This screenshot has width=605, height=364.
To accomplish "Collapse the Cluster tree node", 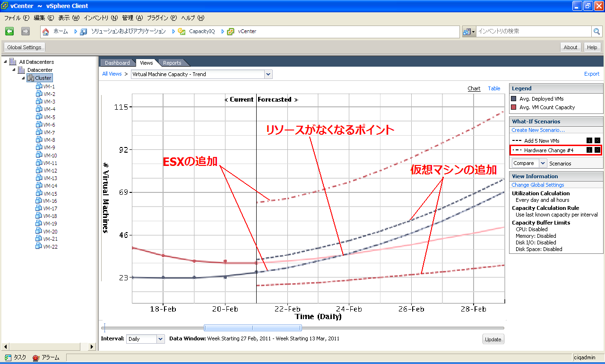I will tap(23, 78).
